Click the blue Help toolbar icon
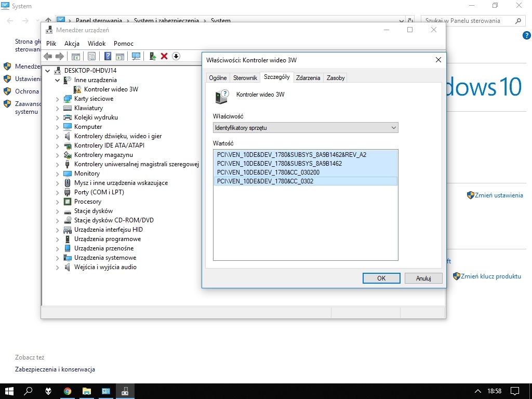 point(108,56)
